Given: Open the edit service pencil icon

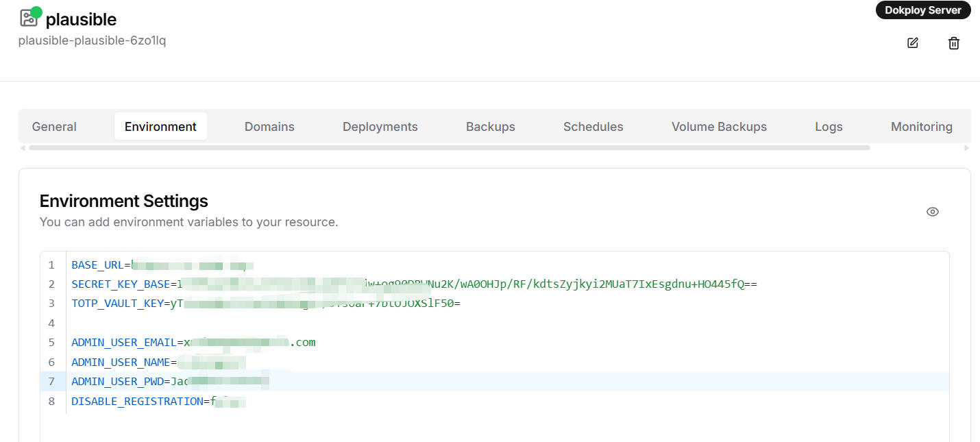Looking at the screenshot, I should tap(912, 43).
